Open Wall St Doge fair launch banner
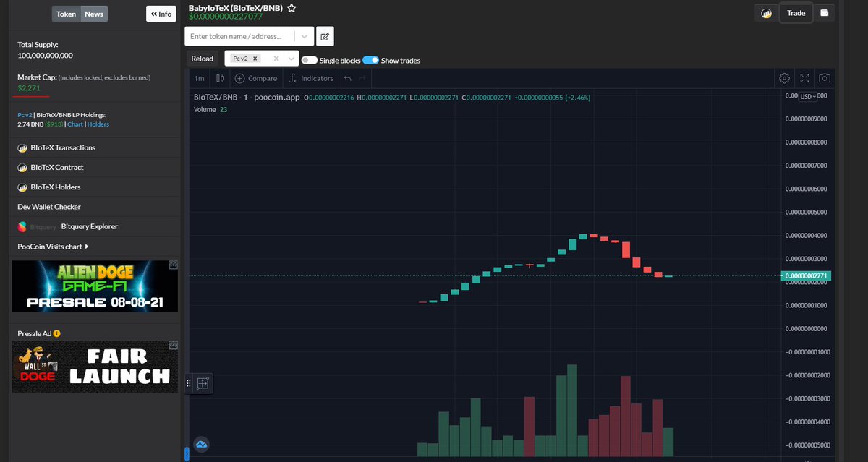Screen dimensions: 868x462 coord(95,366)
